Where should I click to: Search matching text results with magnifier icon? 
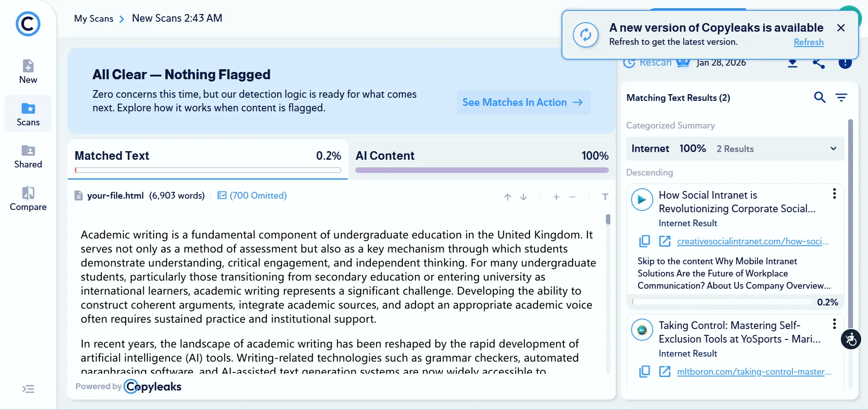(x=819, y=97)
